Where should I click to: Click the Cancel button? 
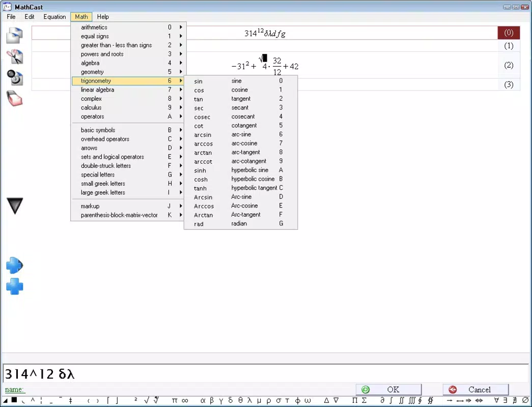pyautogui.click(x=475, y=389)
